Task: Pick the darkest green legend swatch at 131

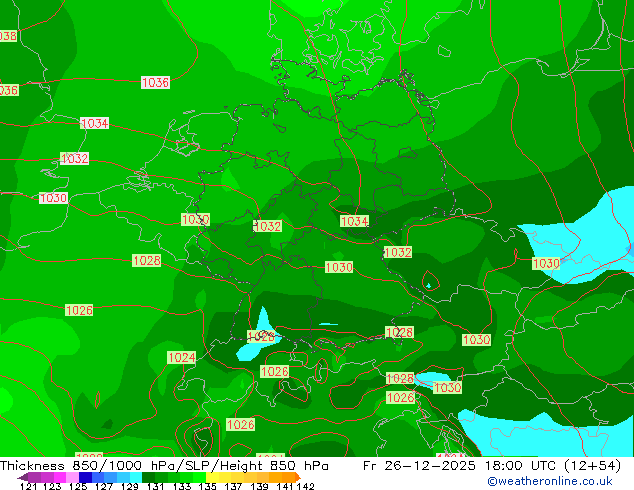Action: (x=148, y=477)
